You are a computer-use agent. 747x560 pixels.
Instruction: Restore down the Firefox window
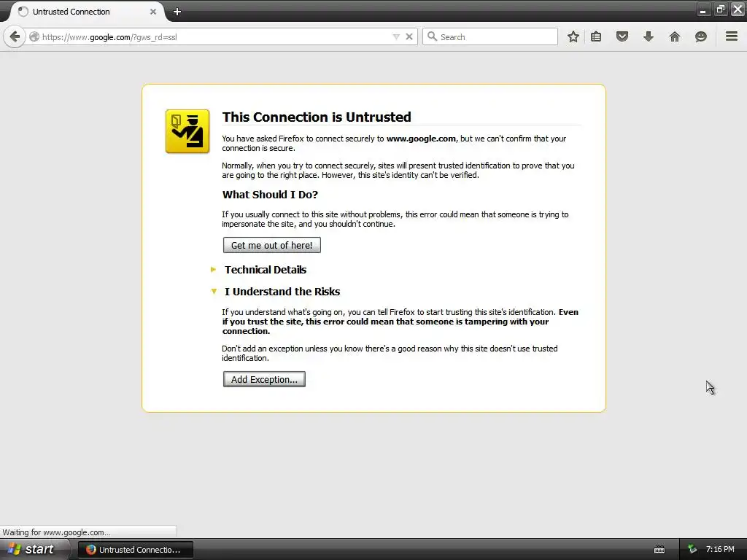point(720,9)
